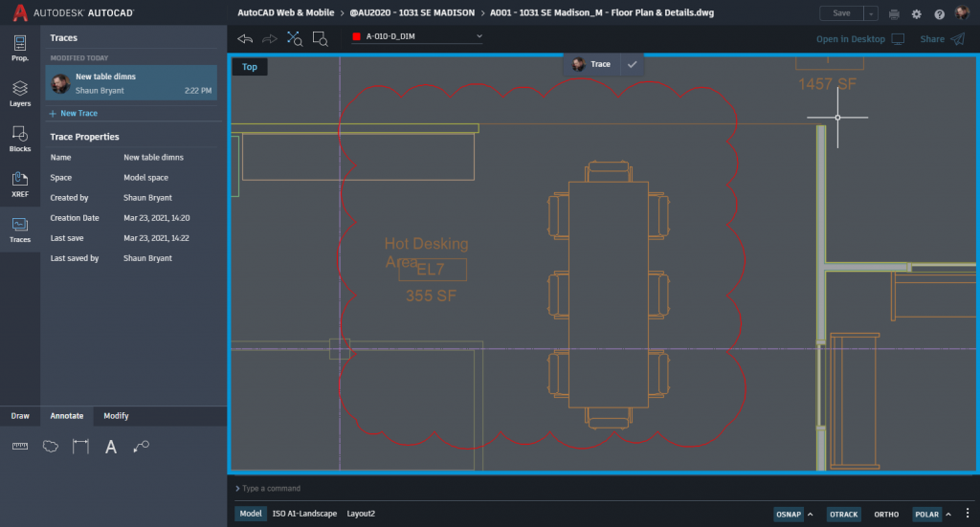The height and width of the screenshot is (527, 980).
Task: Switch to the ISO A1-Landscape layout tab
Action: tap(304, 514)
